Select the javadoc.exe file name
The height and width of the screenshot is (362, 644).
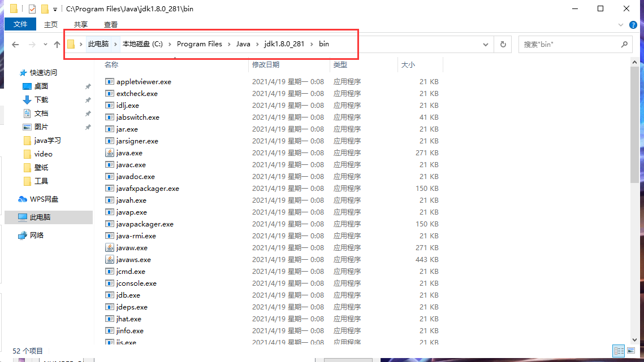point(136,177)
